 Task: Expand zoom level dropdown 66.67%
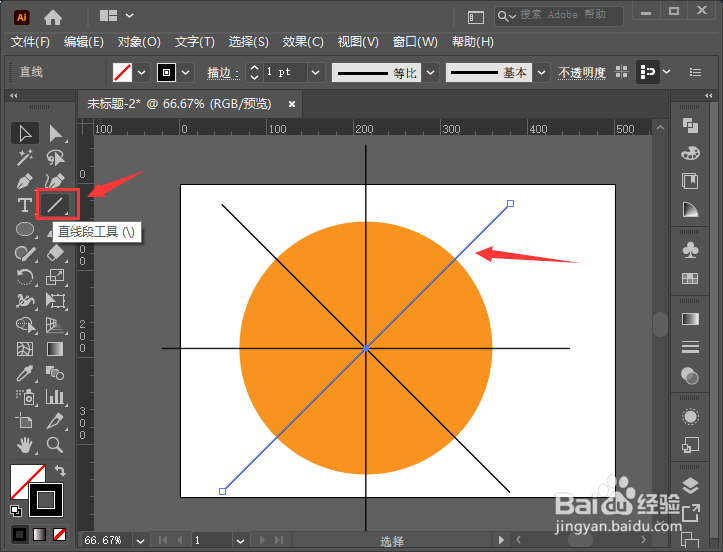(141, 540)
